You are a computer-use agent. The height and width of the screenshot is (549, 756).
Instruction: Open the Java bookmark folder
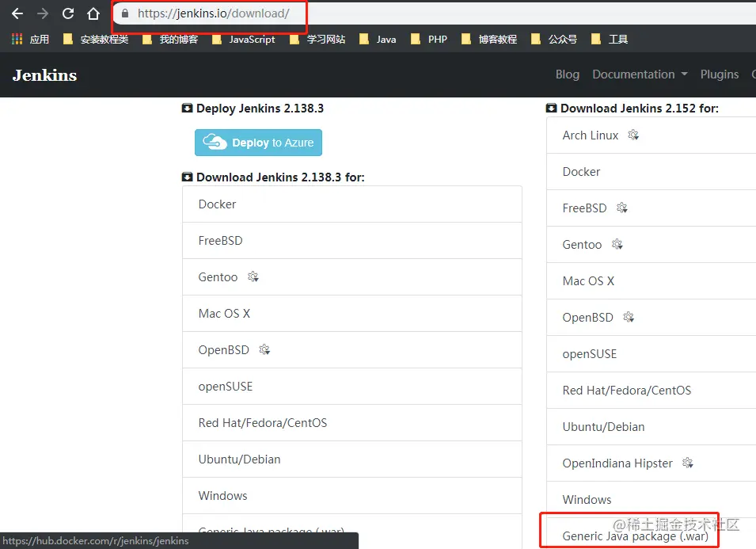tap(378, 40)
